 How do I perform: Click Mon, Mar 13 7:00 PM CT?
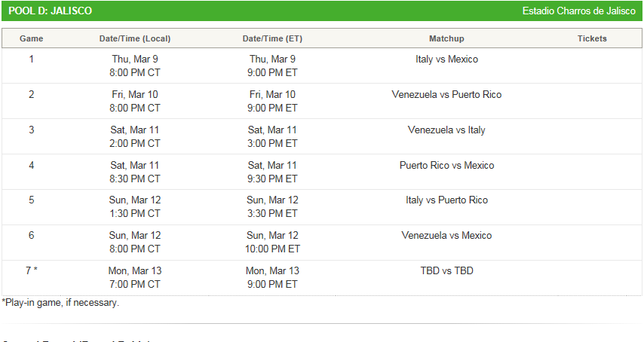[x=135, y=278]
